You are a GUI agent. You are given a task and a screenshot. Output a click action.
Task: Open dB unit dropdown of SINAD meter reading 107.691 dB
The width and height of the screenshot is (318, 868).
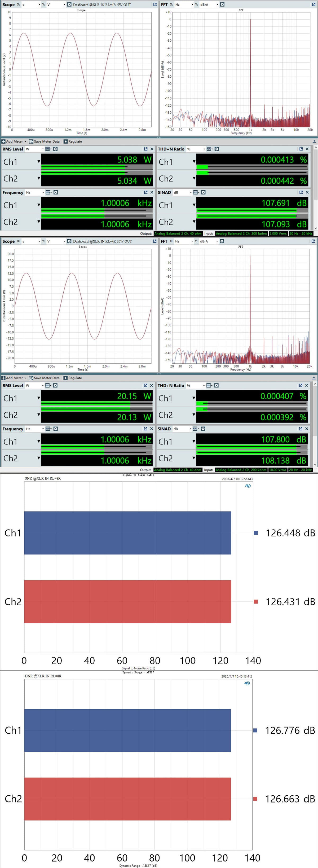coord(183,192)
